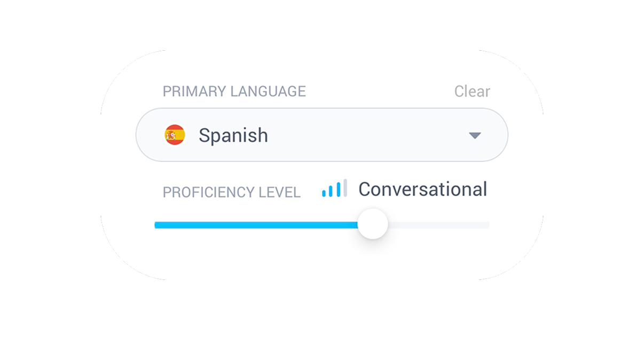
Task: Set proficiency to maximum at the slider's right end
Action: (487, 225)
